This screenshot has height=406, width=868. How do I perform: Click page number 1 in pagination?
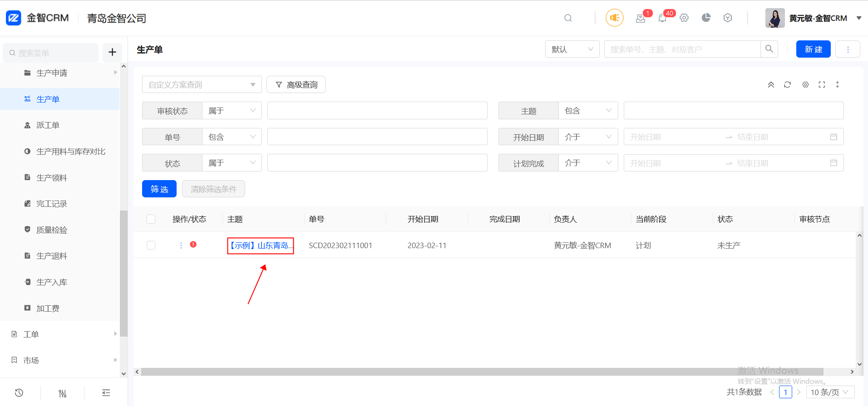785,392
